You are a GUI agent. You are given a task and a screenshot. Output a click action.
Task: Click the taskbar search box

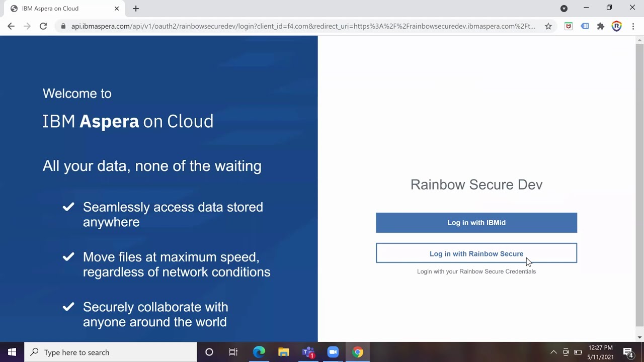coord(111,352)
